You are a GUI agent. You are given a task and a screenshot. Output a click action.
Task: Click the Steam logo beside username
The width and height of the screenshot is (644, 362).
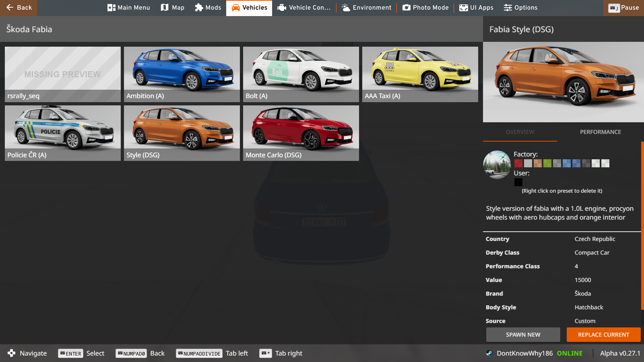pyautogui.click(x=489, y=353)
